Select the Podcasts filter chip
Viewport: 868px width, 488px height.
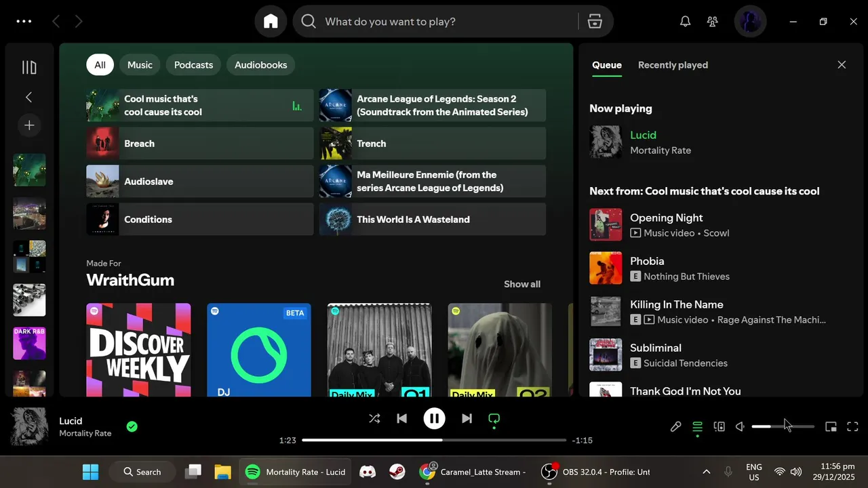pos(193,65)
